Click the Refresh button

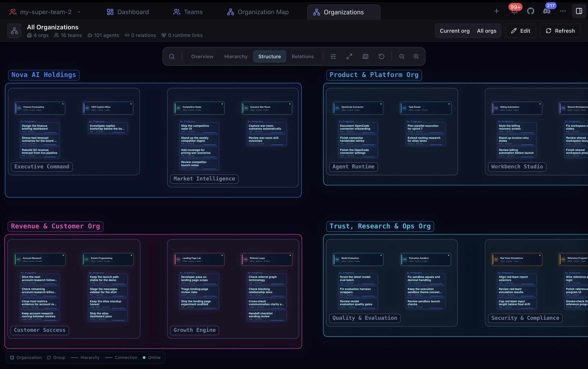[560, 31]
